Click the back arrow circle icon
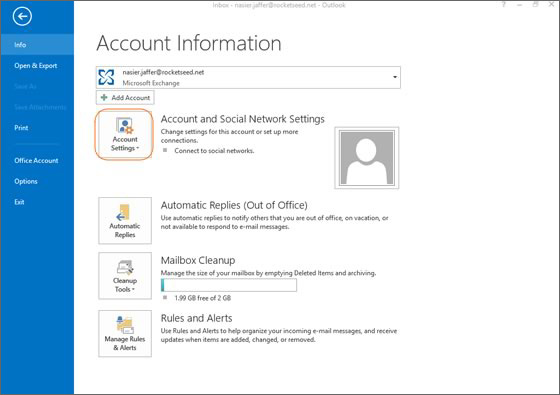The height and width of the screenshot is (395, 560). tap(22, 16)
